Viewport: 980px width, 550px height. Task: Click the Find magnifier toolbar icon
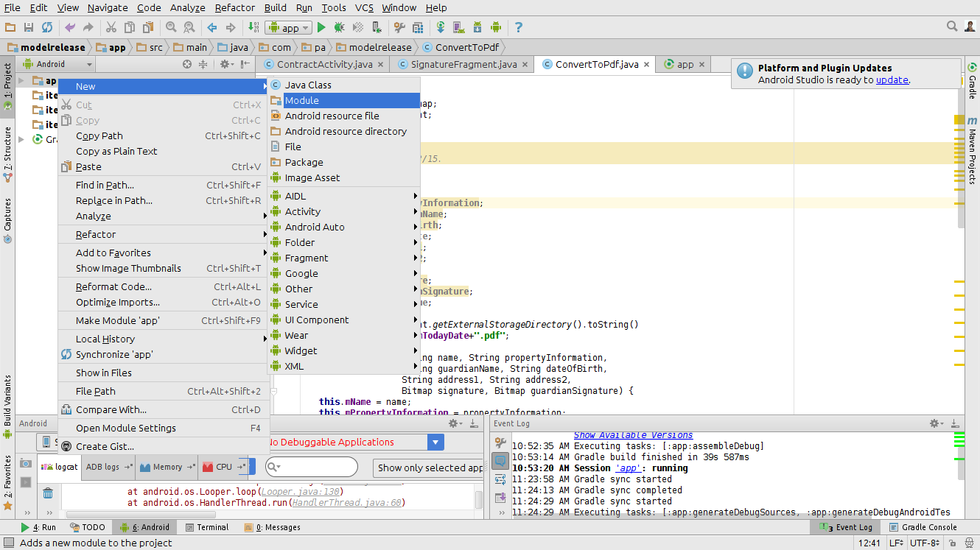click(171, 27)
